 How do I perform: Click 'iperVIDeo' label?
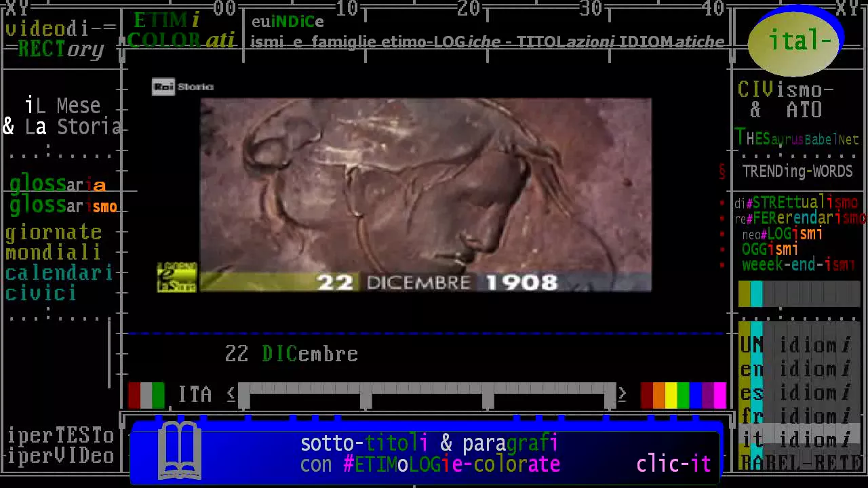point(60,456)
